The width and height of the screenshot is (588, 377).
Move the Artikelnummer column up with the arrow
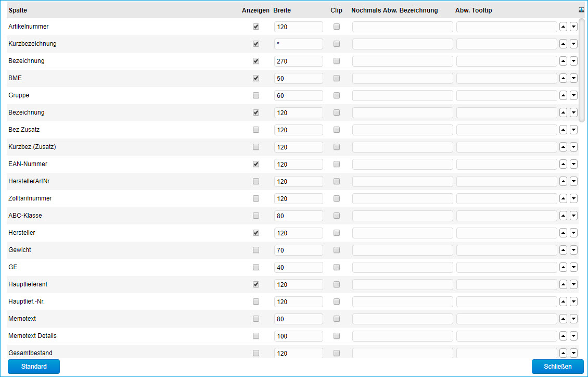563,27
